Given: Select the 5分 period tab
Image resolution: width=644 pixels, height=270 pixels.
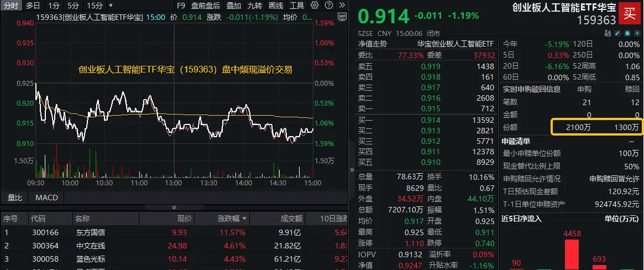Looking at the screenshot, I should [74, 6].
